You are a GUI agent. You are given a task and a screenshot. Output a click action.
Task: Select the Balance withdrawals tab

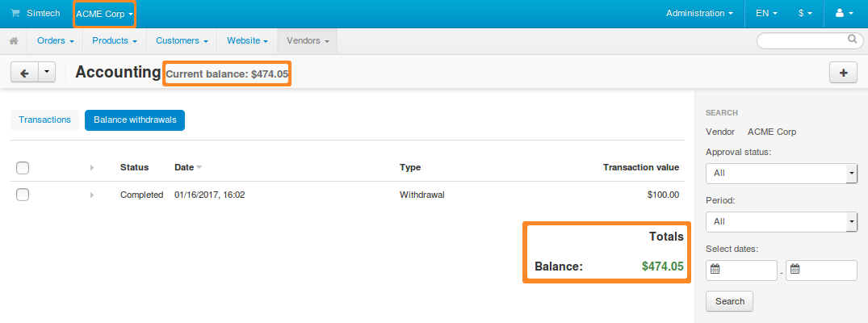pyautogui.click(x=135, y=120)
